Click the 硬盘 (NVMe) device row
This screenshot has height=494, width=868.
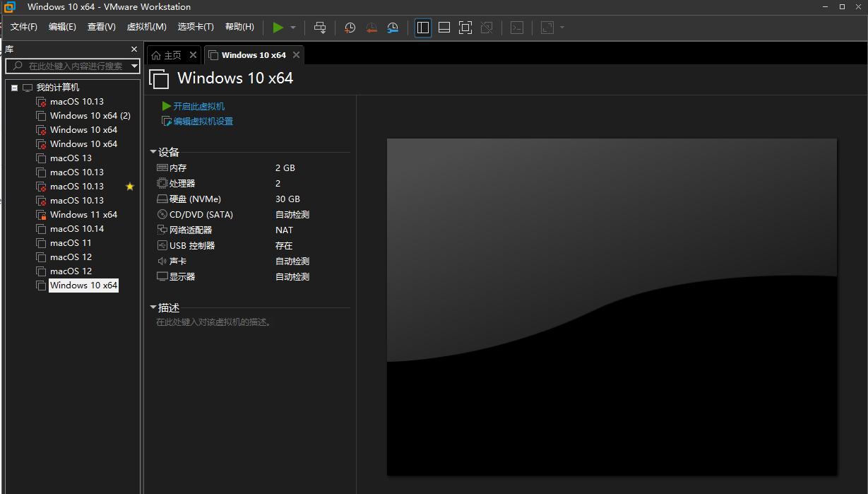[252, 199]
